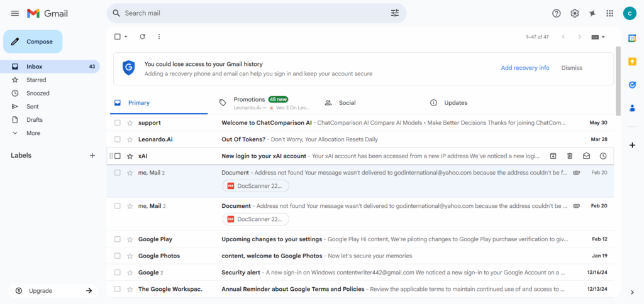Open the Starred folder
This screenshot has width=644, height=304.
coord(36,80)
